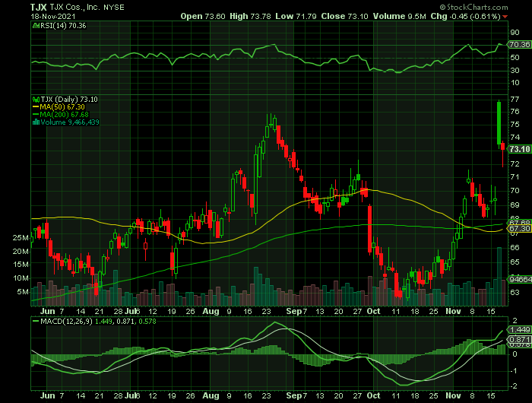This screenshot has height=403, width=532.
Task: Click the candlestick icon beside TJX (Daily)
Action: point(36,100)
